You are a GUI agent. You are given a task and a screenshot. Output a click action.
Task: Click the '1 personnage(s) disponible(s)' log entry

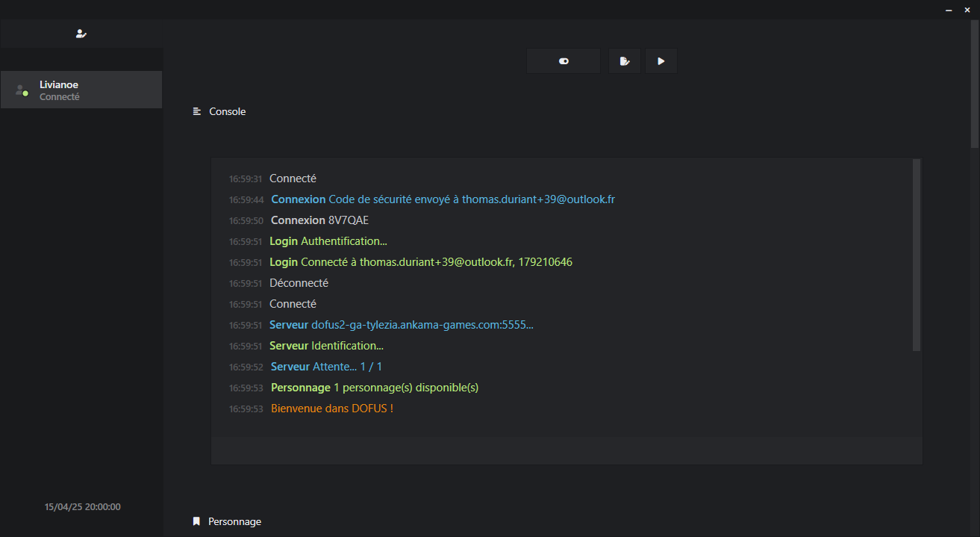point(405,388)
